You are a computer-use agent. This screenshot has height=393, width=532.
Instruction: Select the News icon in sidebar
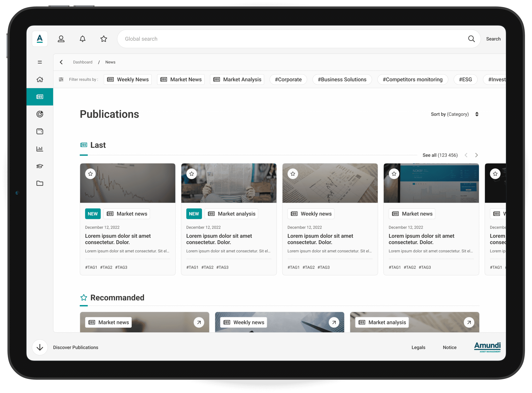click(x=40, y=97)
